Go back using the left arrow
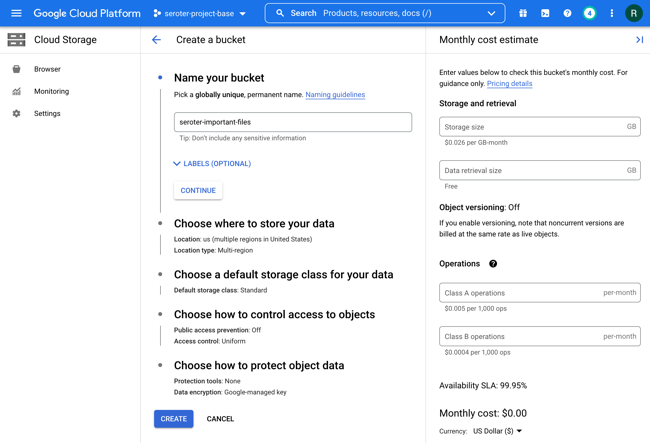This screenshot has width=650, height=443. pyautogui.click(x=156, y=40)
